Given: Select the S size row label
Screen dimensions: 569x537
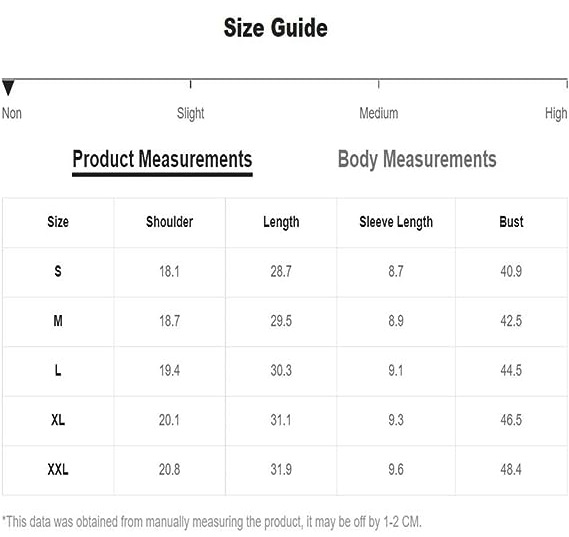Looking at the screenshot, I should point(58,271).
